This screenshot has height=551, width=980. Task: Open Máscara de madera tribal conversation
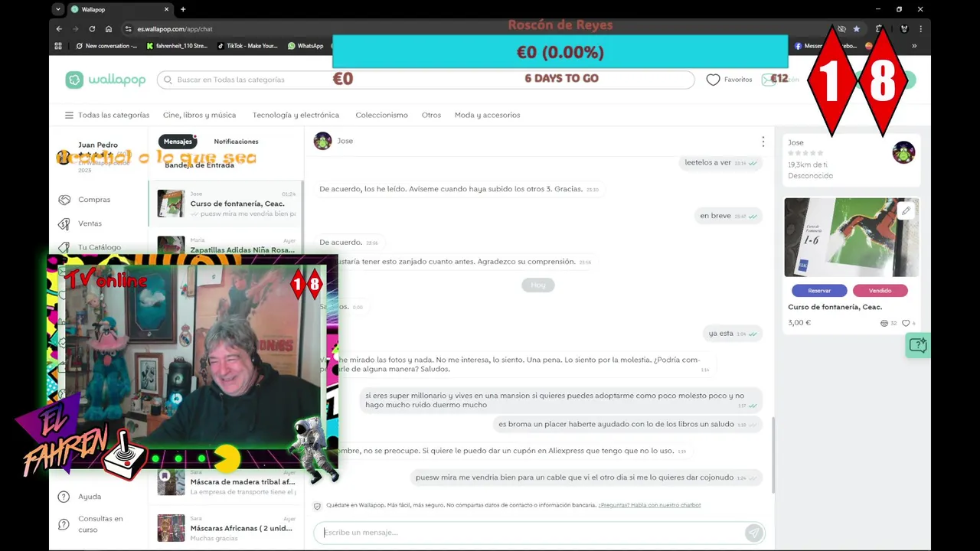[225, 483]
